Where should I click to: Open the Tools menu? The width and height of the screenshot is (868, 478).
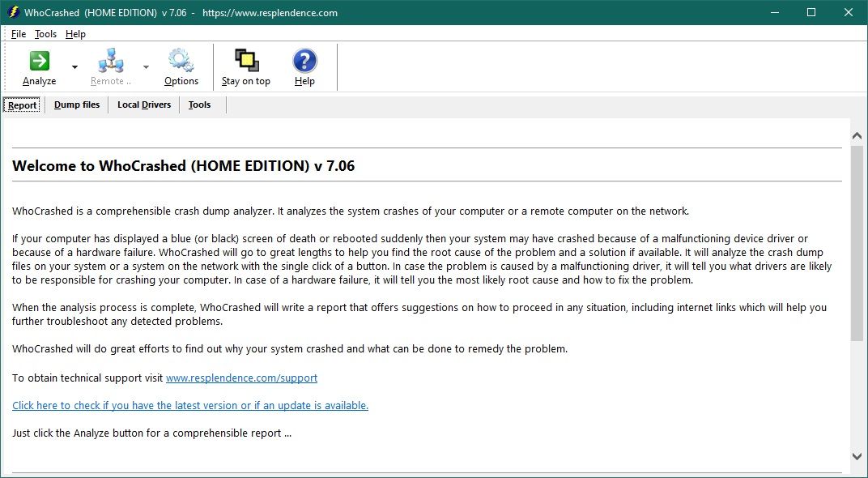45,34
